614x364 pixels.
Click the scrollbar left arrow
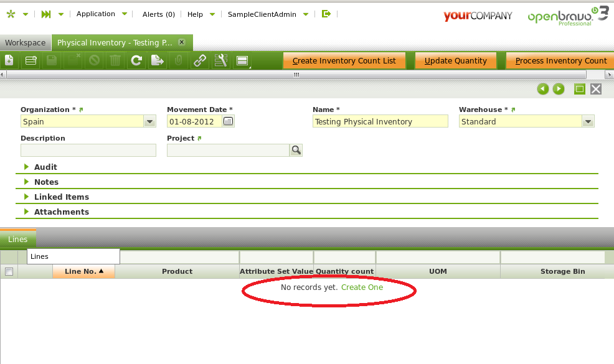tap(2, 75)
